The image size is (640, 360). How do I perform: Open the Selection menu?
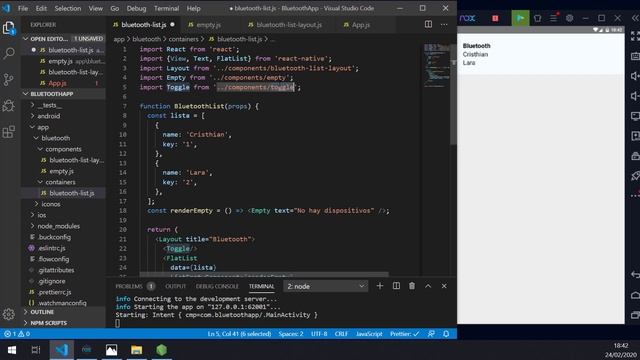point(68,8)
